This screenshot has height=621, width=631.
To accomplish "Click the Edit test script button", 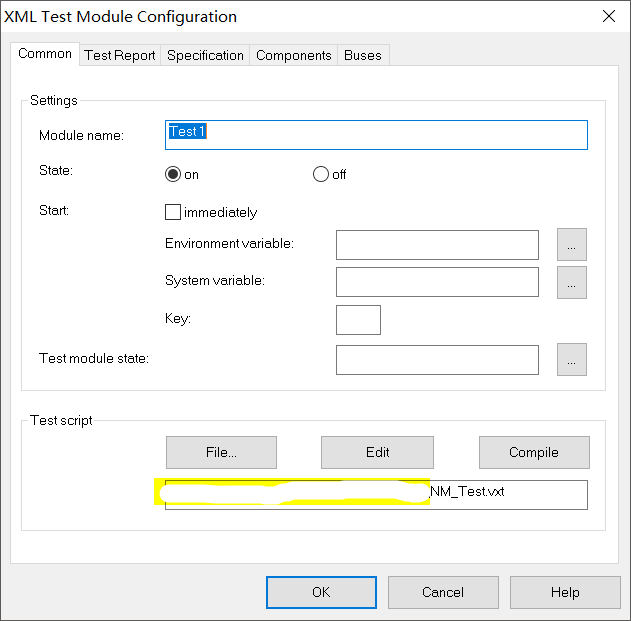I will [377, 452].
